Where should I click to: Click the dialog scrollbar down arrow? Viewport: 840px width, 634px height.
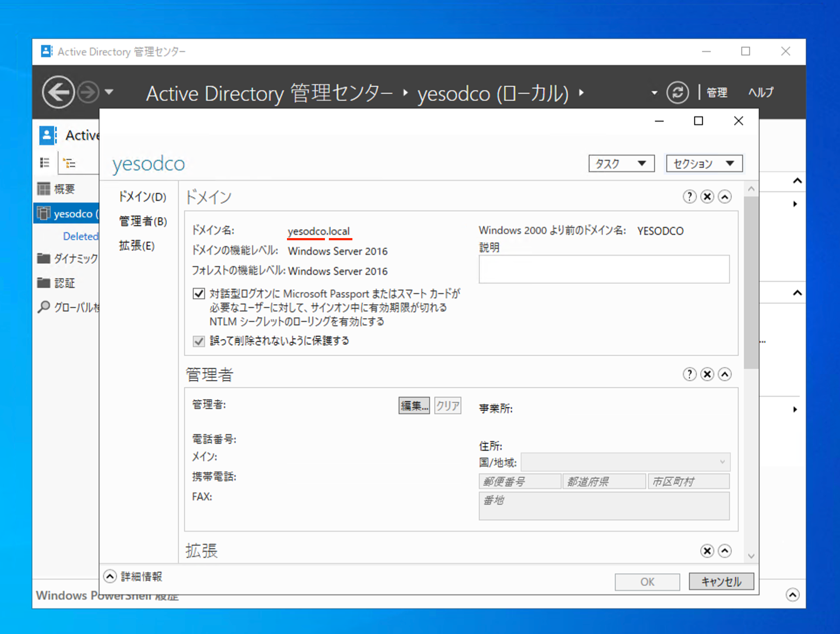pos(751,556)
